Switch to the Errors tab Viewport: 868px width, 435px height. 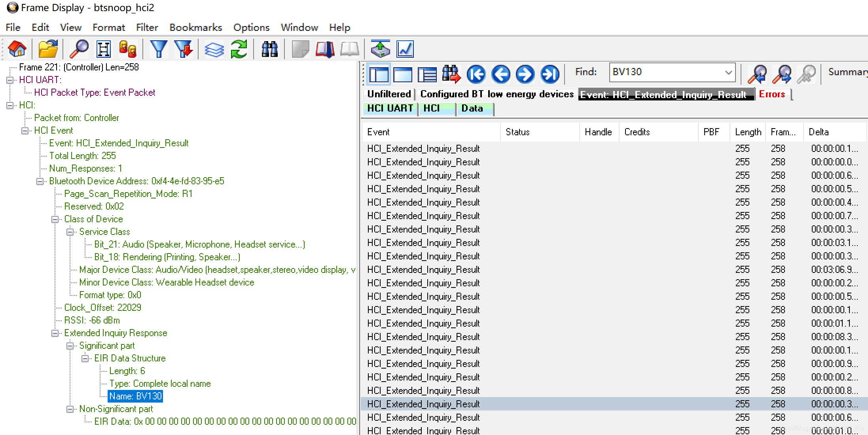point(771,94)
